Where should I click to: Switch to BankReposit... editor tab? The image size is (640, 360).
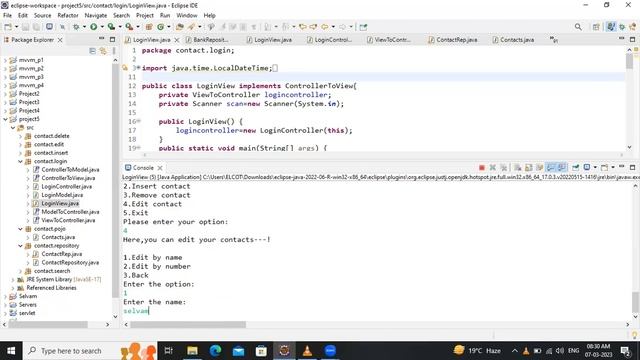207,40
